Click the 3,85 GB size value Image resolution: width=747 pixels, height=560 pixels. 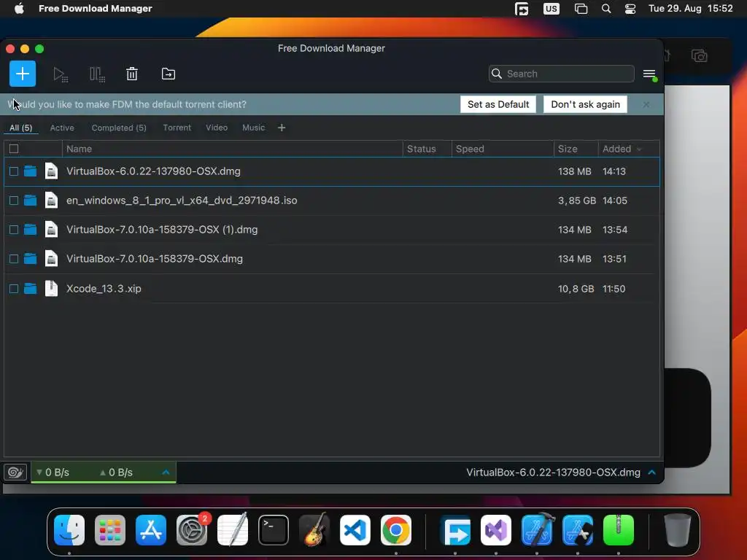[577, 201]
